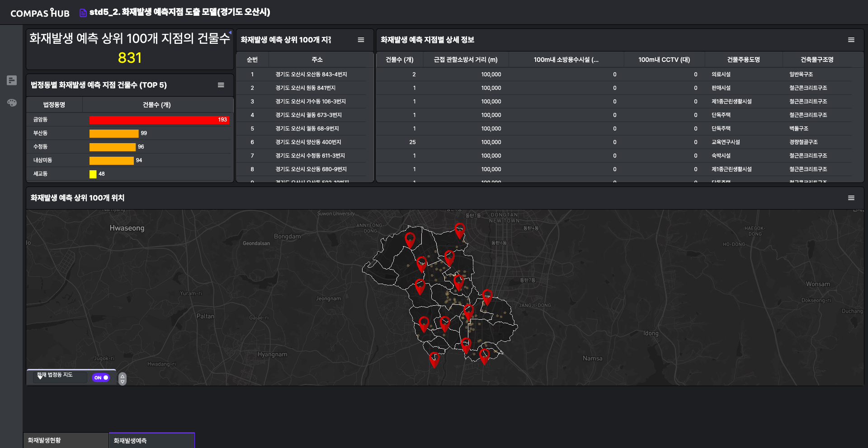Select address 경기도 오산시 궐동 673-3번지
This screenshot has width=868, height=448.
click(308, 115)
